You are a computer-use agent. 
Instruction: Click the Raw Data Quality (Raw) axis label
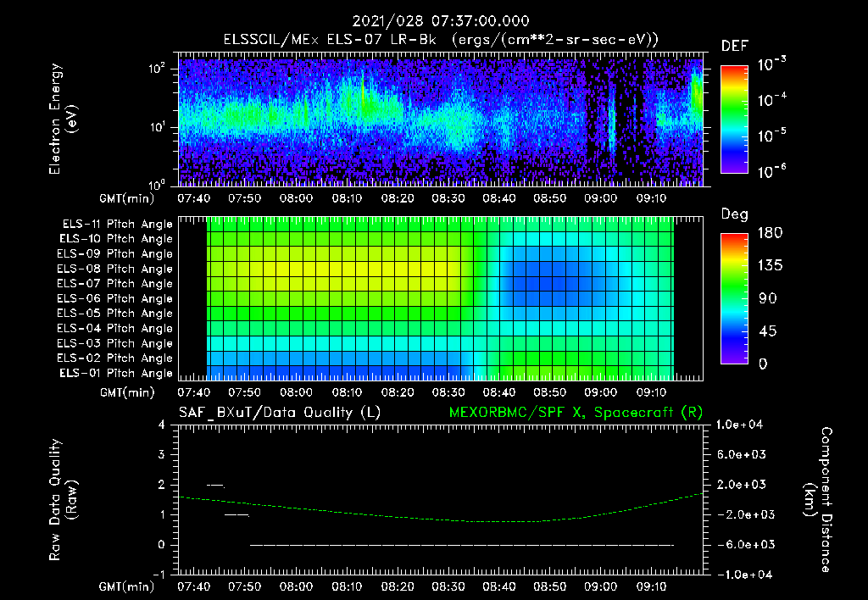(63, 500)
